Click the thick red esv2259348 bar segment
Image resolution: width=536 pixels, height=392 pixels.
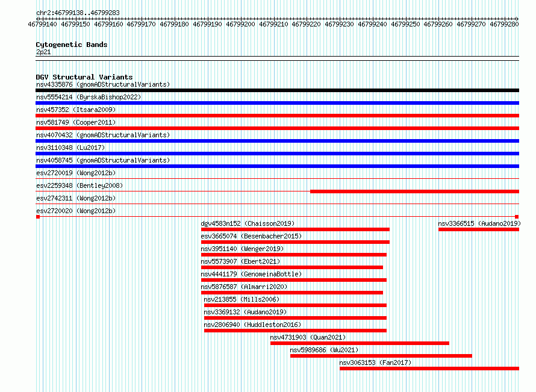(x=415, y=191)
